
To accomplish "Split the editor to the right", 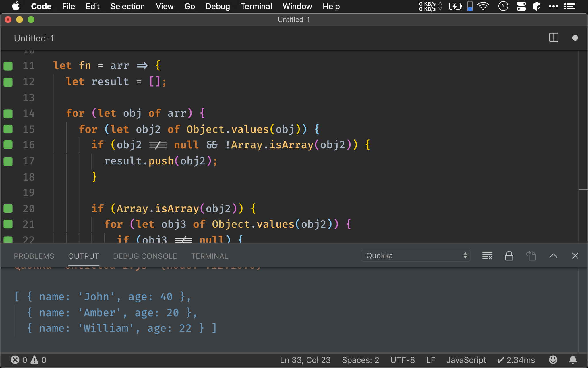I will point(554,38).
